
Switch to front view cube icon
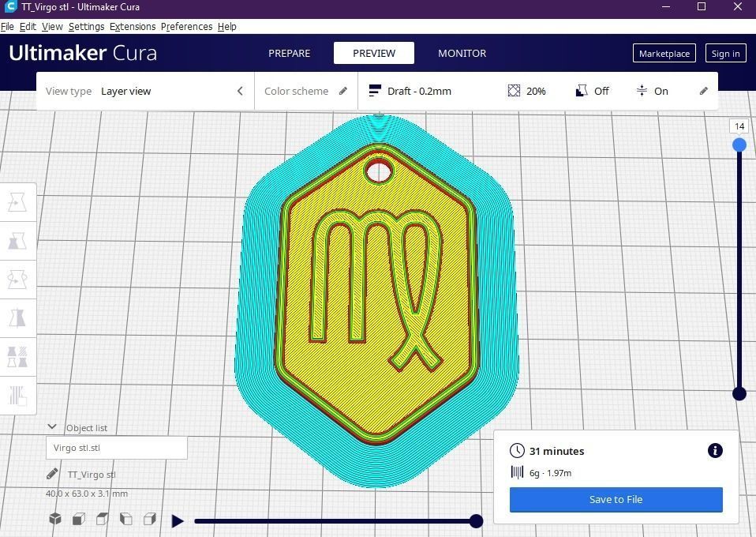coord(79,519)
